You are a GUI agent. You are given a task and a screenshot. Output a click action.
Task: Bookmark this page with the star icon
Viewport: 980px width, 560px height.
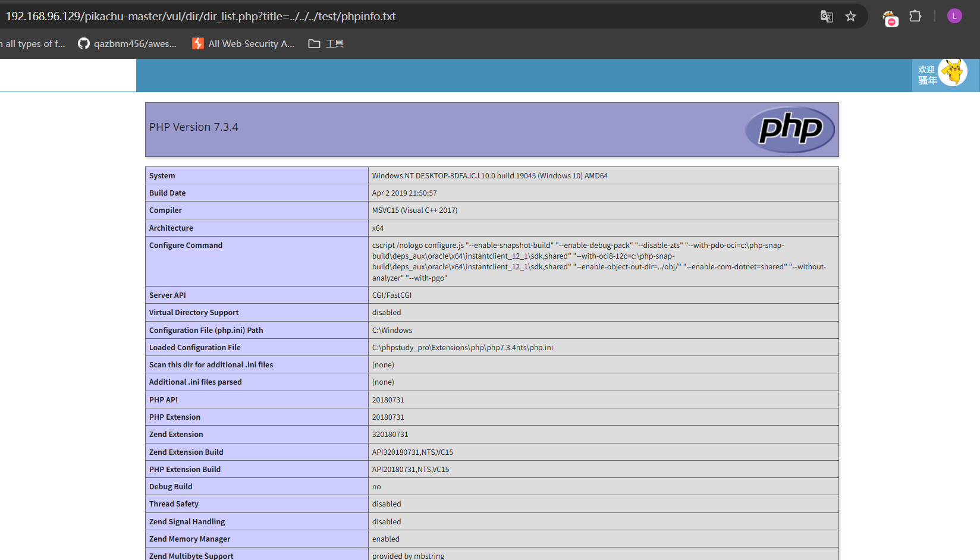coord(850,17)
